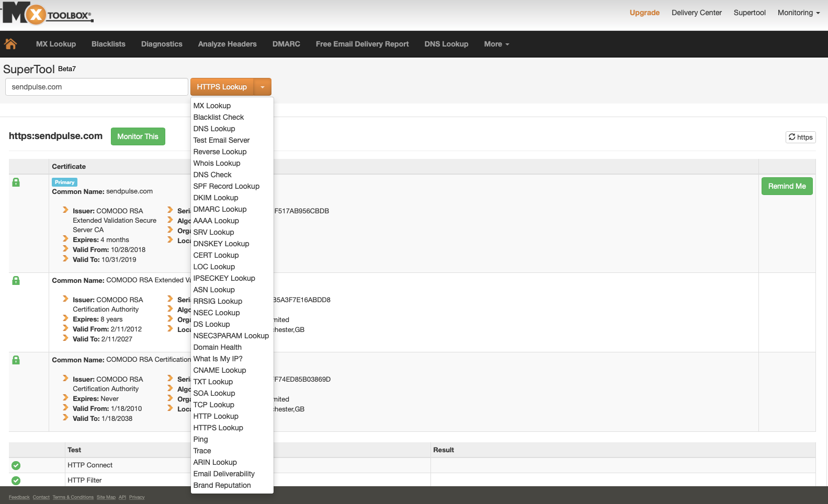Click the green check icon for HTTP Filter
This screenshot has width=828, height=504.
(x=16, y=480)
